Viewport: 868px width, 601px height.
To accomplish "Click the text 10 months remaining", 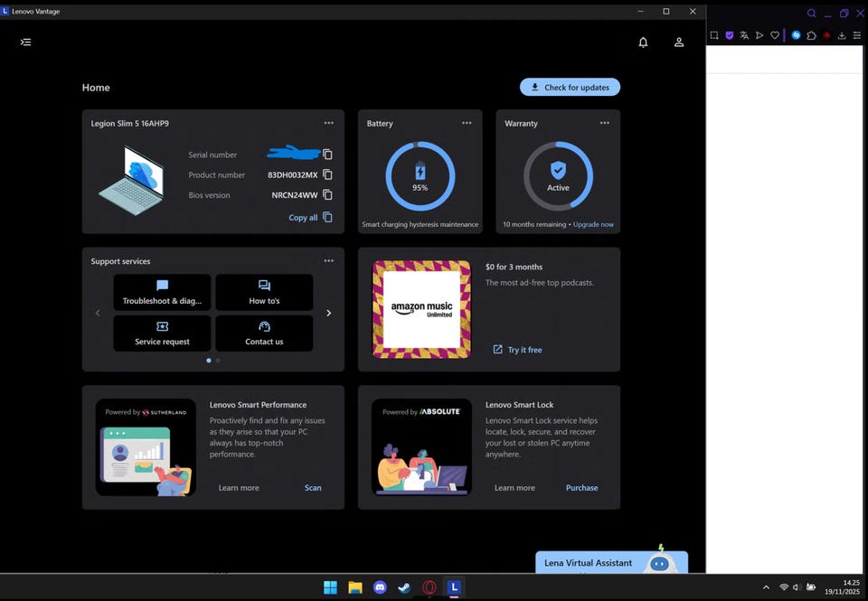I will [x=534, y=225].
